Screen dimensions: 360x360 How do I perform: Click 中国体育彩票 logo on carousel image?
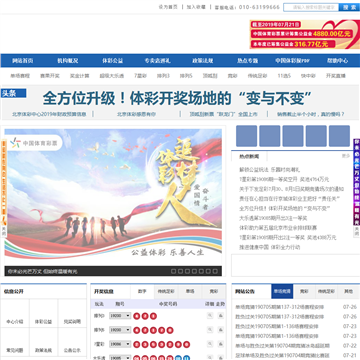(x=34, y=143)
